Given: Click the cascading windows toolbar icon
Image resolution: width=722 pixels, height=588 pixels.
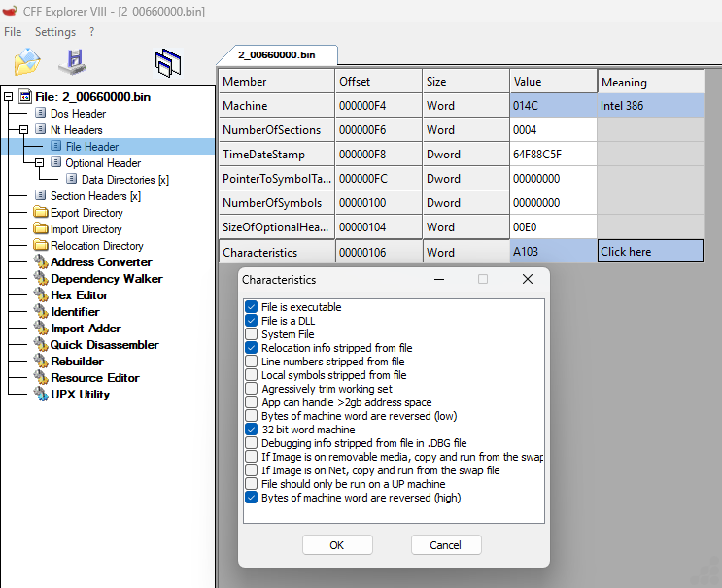Looking at the screenshot, I should point(168,63).
